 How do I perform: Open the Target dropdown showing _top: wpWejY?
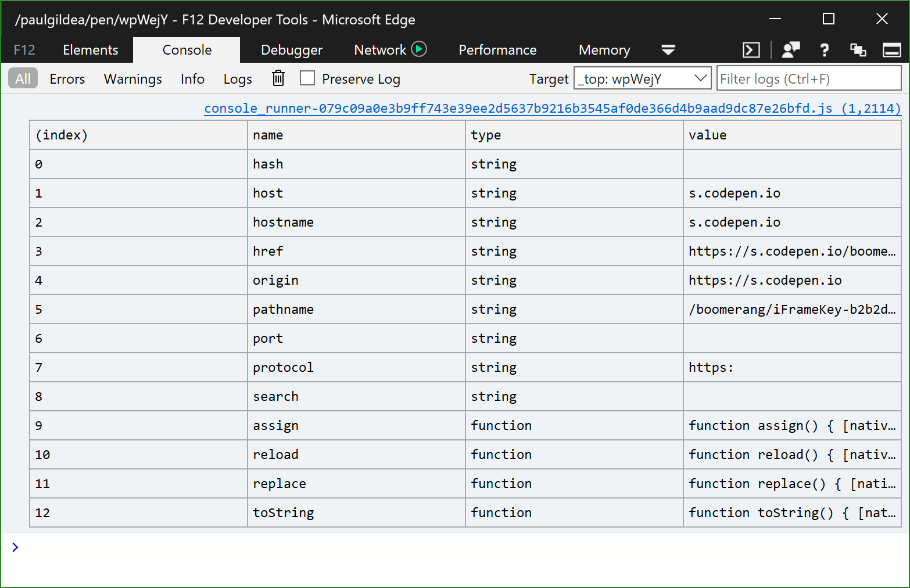642,77
